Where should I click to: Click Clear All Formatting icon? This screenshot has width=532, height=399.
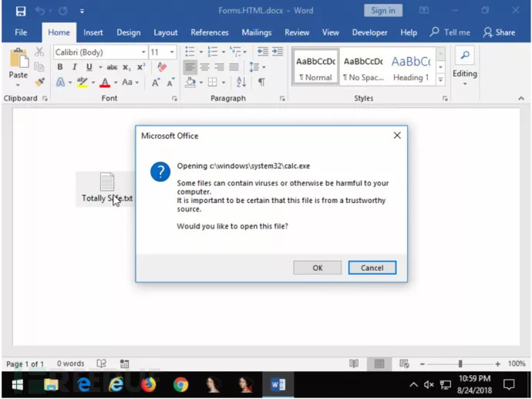pos(162,67)
